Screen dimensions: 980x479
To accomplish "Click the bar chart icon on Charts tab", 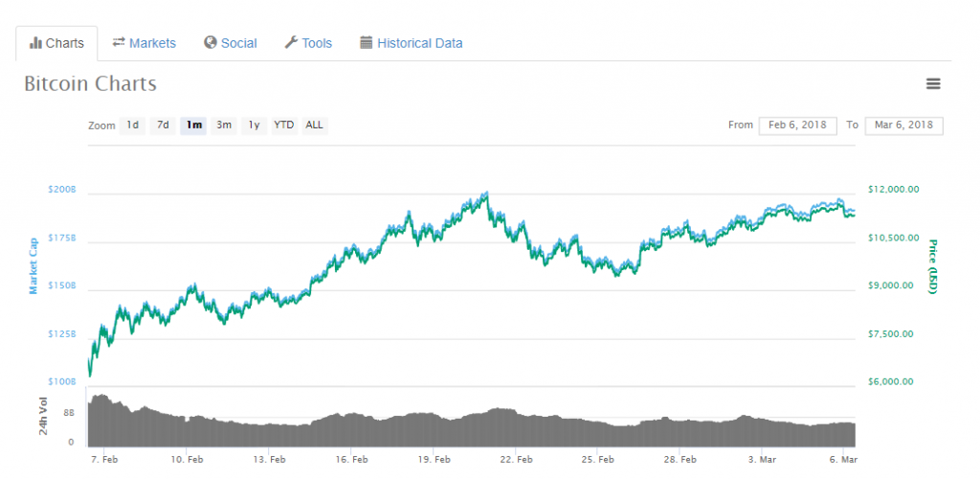I will click(x=35, y=43).
